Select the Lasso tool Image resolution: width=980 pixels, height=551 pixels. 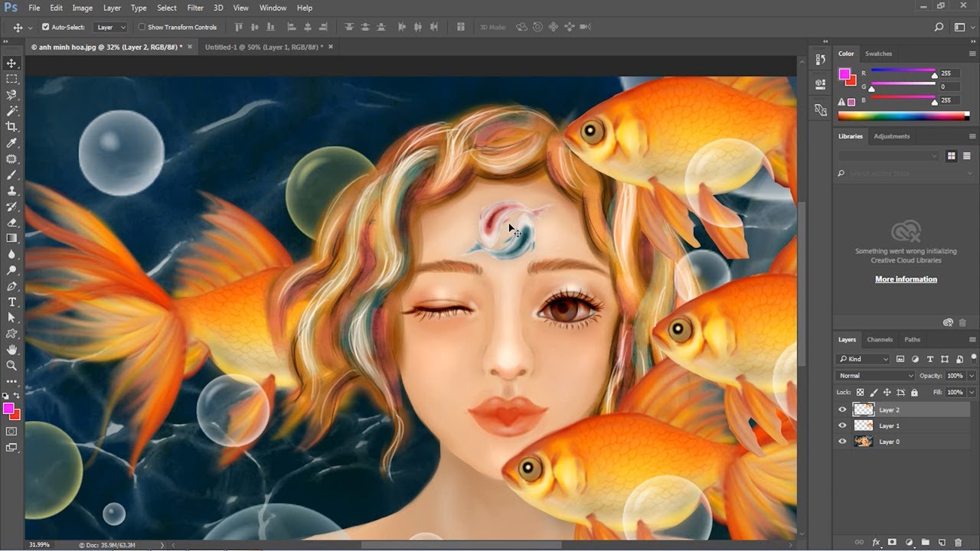(x=11, y=95)
